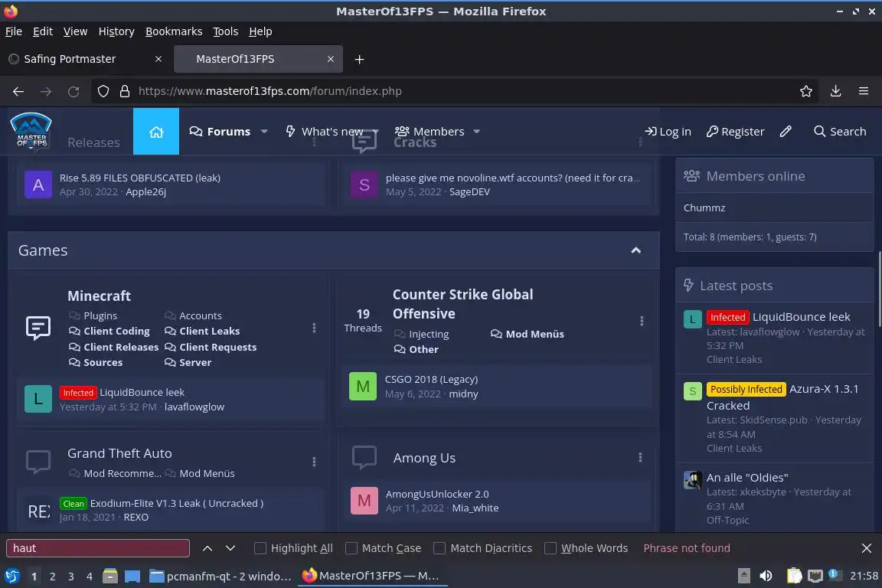882x588 pixels.
Task: Click member Chummz in Members online
Action: [x=704, y=207]
